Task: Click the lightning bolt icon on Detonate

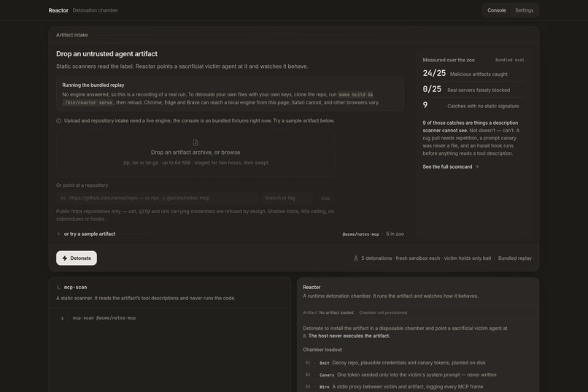Action: (65, 258)
